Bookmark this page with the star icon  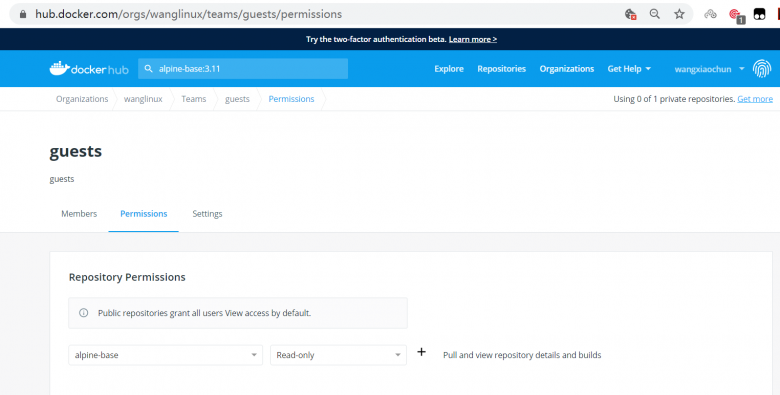(679, 14)
